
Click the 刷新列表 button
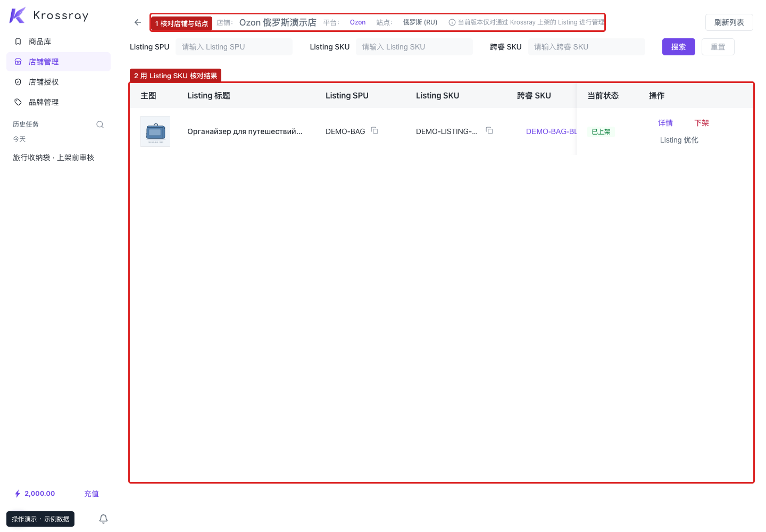click(729, 22)
